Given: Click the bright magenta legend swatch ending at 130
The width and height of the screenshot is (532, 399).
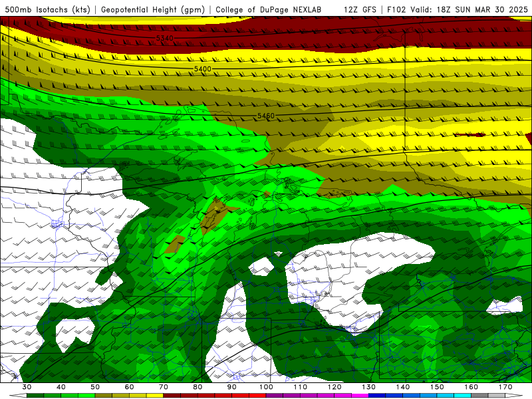Looking at the screenshot, I should [360, 396].
